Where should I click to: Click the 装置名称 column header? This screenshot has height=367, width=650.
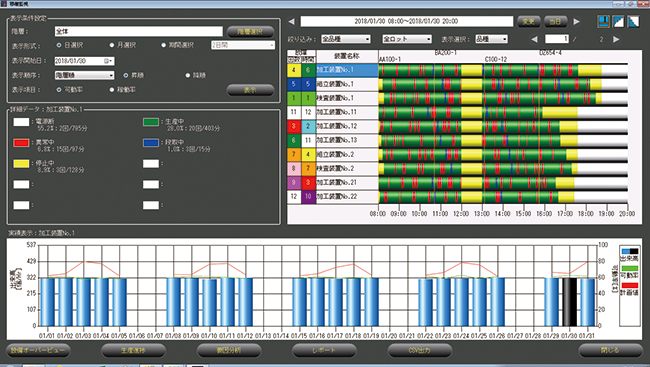347,56
